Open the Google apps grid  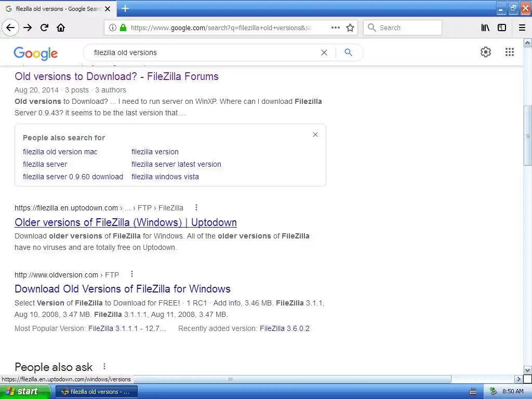510,52
